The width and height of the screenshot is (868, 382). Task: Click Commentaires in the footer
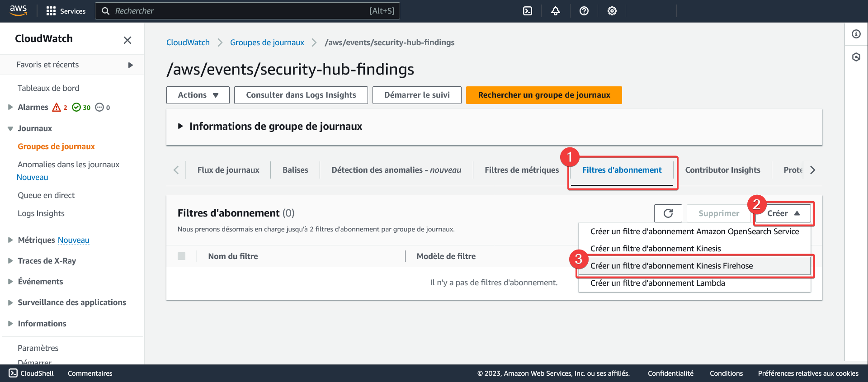(90, 373)
